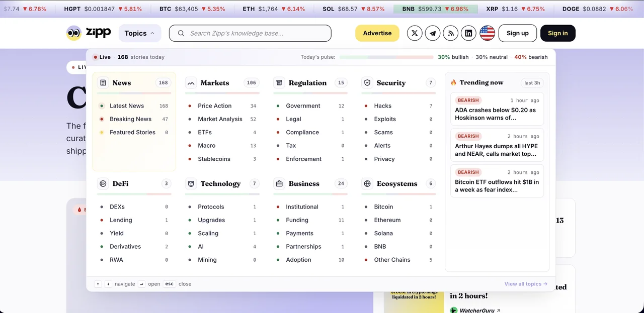Viewport: 644px width, 313px height.
Task: Click the BNB ticker in price bar
Action: pos(435,9)
